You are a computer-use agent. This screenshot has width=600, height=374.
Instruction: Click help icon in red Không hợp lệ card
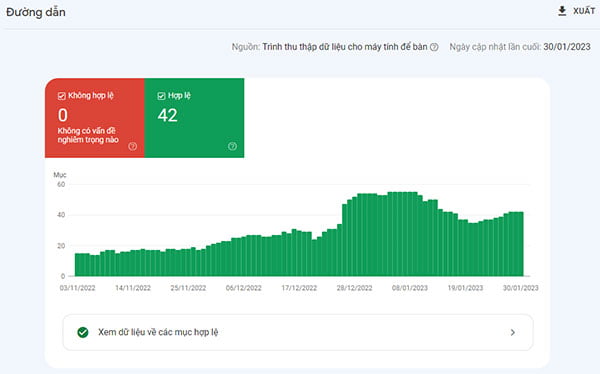(x=132, y=146)
